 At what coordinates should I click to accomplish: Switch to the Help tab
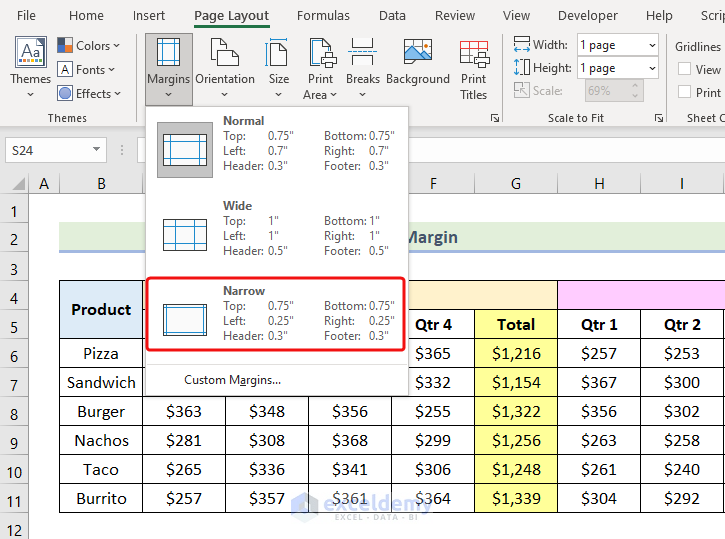point(659,16)
